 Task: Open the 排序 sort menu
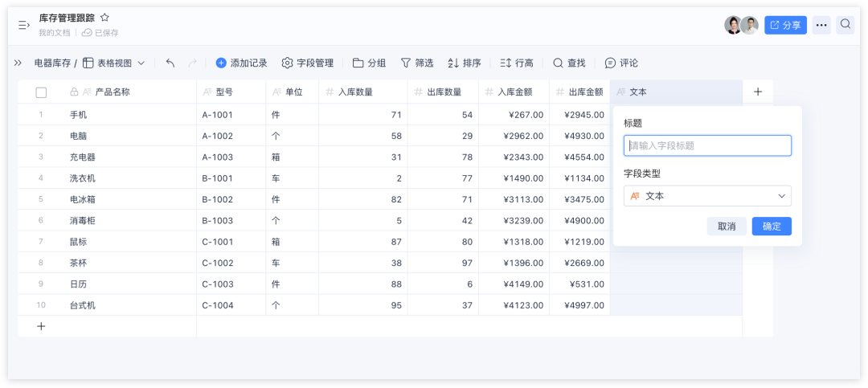click(x=464, y=63)
